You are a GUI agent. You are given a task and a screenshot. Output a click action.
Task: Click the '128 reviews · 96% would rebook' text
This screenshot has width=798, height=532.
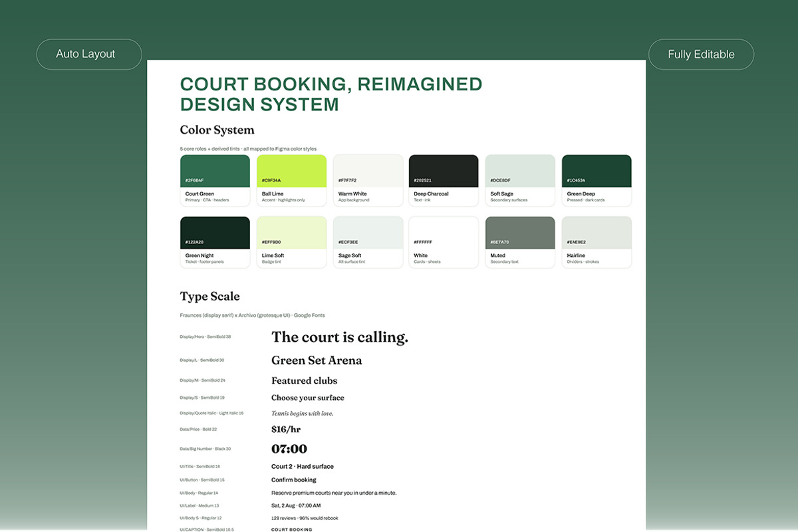(305, 518)
